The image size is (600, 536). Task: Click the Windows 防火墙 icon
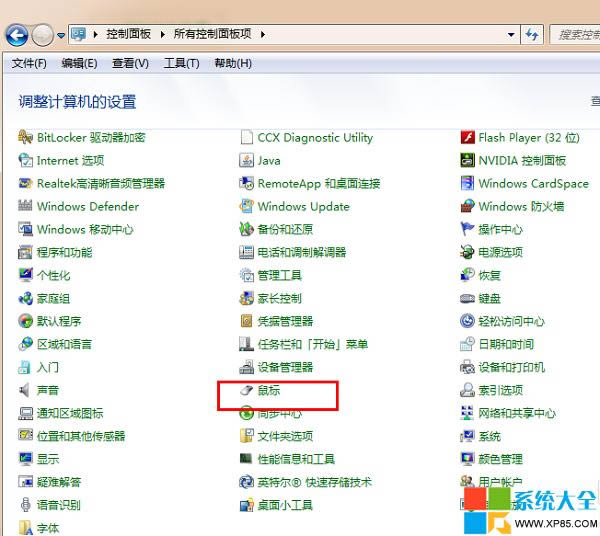(467, 206)
